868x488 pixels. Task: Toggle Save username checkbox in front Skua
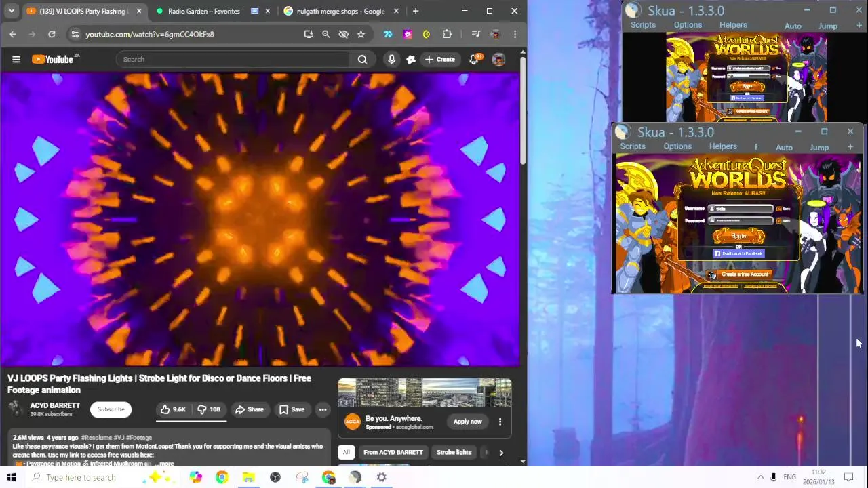(x=778, y=209)
